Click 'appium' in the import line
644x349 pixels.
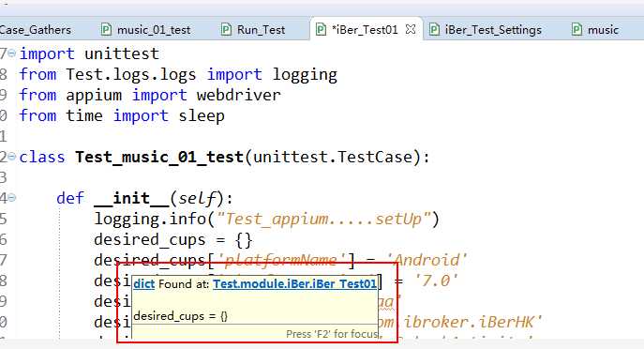pos(94,96)
